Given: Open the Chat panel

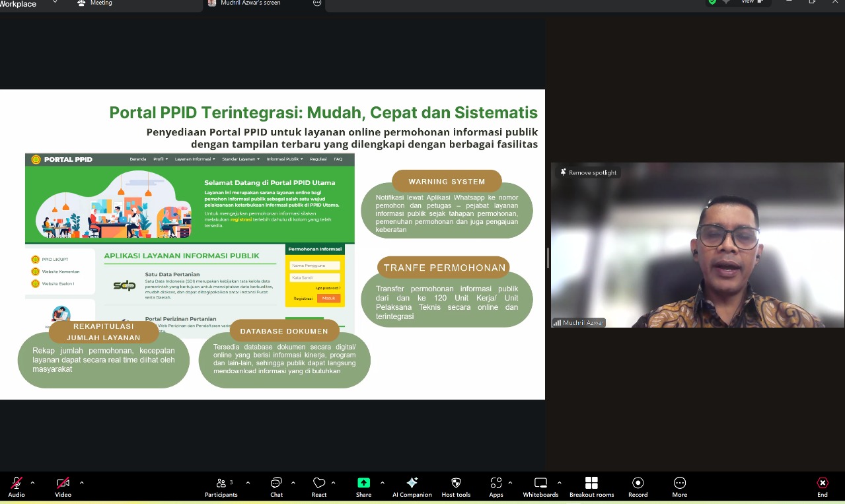Looking at the screenshot, I should coord(276,484).
